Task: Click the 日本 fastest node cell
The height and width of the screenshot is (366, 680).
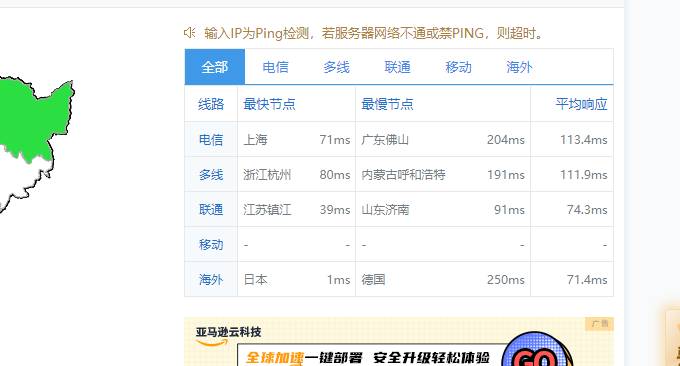Action: [x=255, y=280]
